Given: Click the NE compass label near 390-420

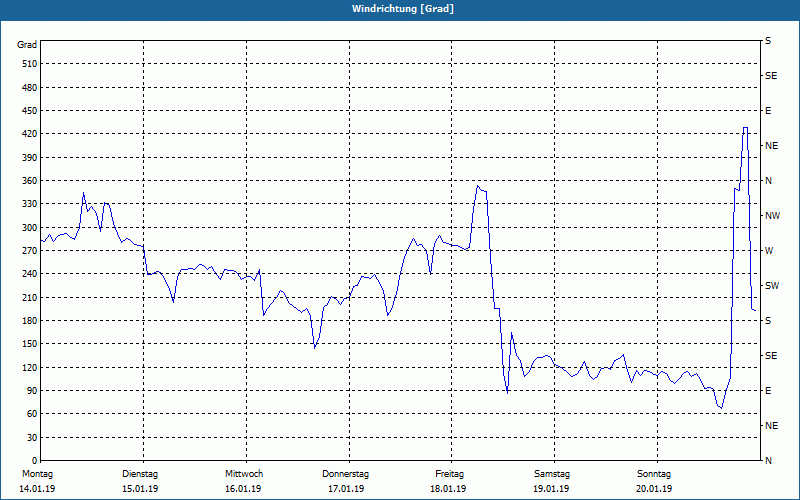Looking at the screenshot, I should click(x=771, y=146).
